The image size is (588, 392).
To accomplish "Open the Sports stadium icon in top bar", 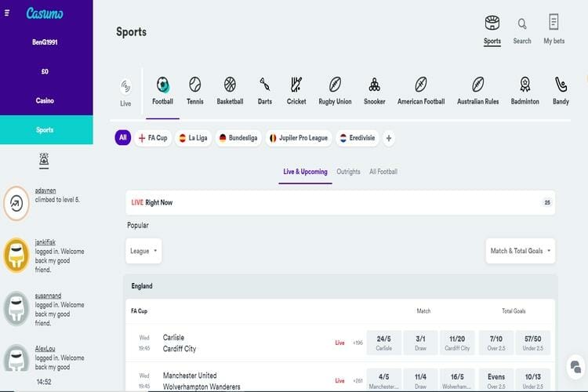I will pyautogui.click(x=492, y=24).
